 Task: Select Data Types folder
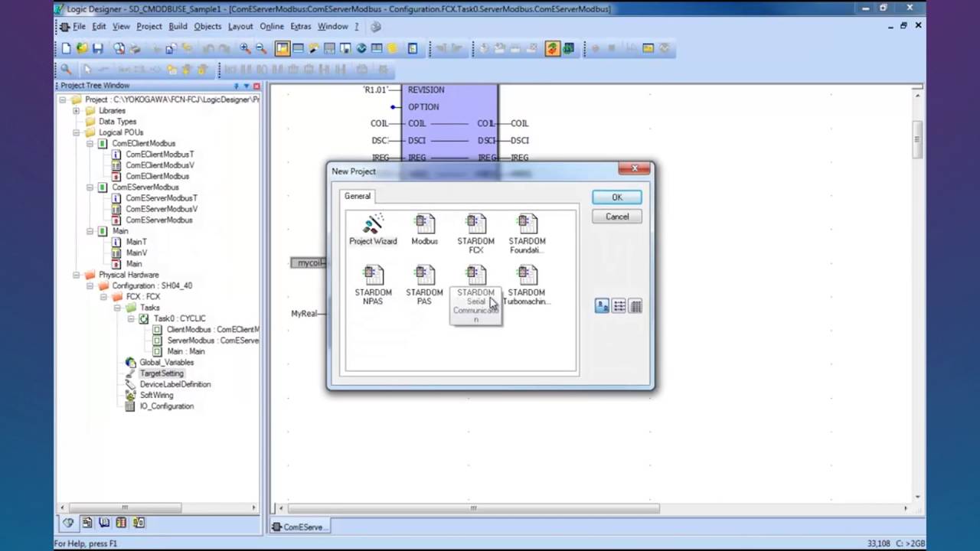click(x=117, y=121)
